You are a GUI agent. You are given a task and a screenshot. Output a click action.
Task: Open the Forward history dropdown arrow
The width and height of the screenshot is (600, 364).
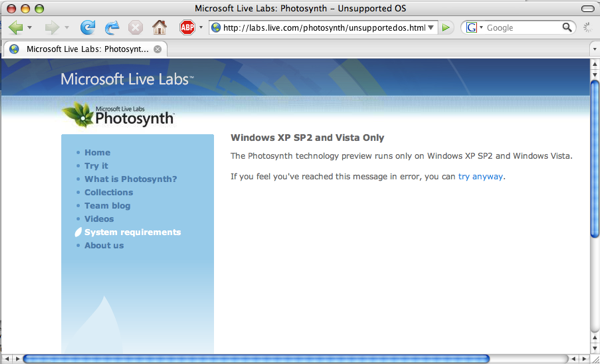(x=67, y=28)
